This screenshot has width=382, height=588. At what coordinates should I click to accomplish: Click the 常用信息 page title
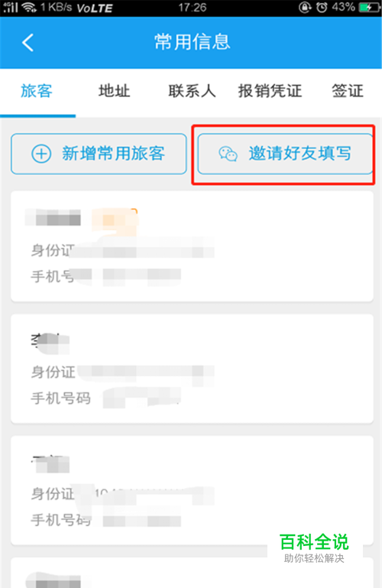point(192,41)
